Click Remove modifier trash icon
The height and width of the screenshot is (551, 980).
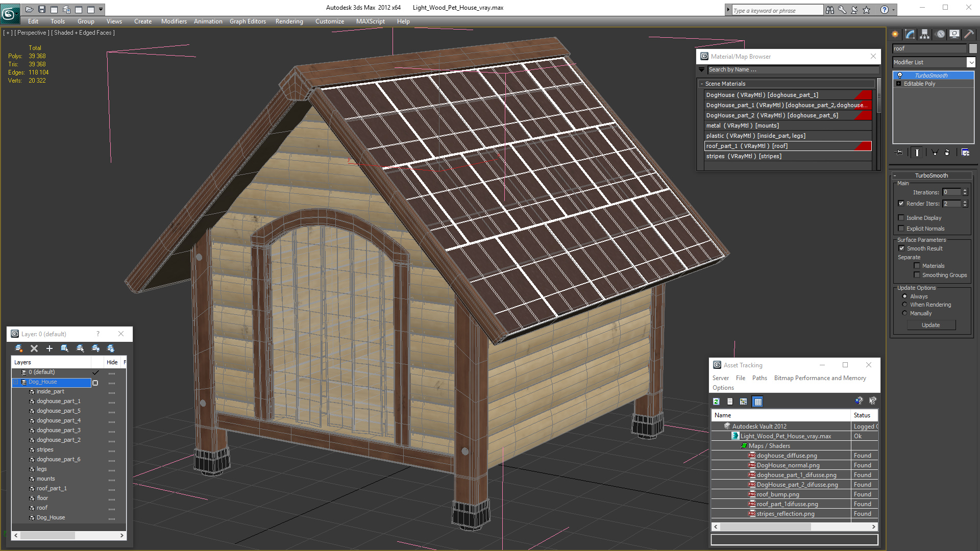pyautogui.click(x=947, y=152)
